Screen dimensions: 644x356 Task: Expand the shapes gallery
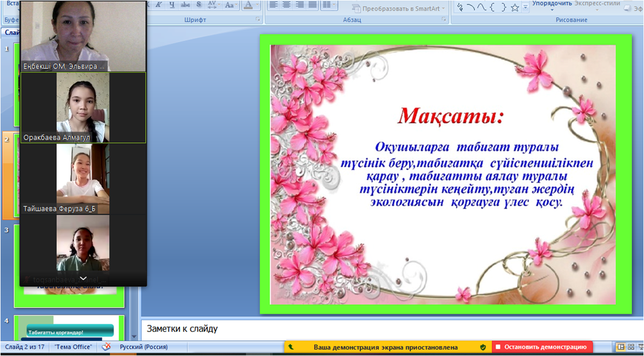526,8
